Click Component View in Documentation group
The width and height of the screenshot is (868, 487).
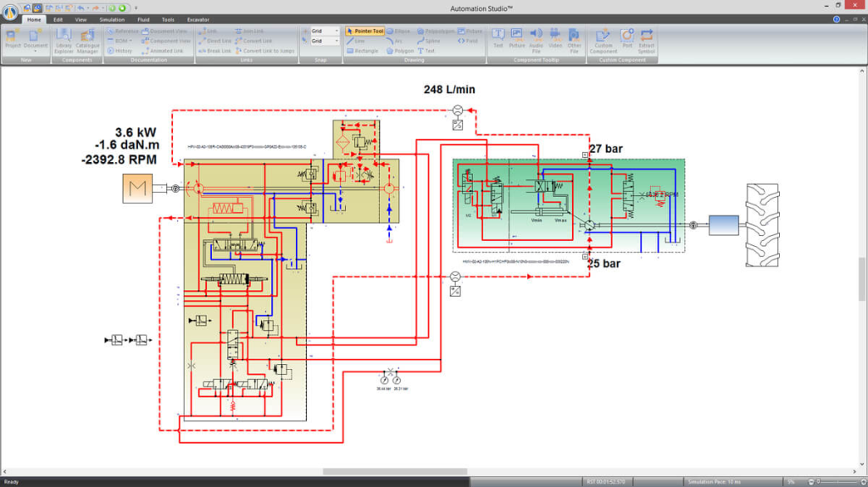click(166, 41)
